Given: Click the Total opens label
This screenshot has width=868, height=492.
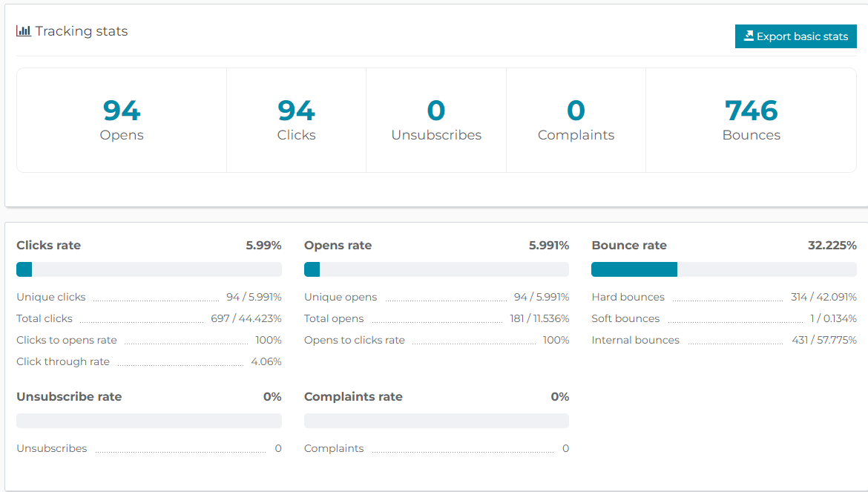Looking at the screenshot, I should pos(334,319).
